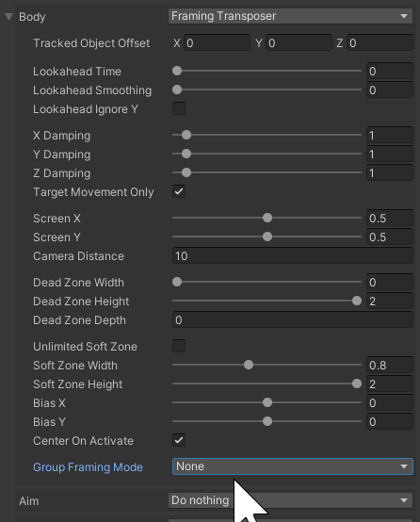The image size is (420, 522).
Task: Click the Tracked Object Offset Z field
Action: pos(380,43)
